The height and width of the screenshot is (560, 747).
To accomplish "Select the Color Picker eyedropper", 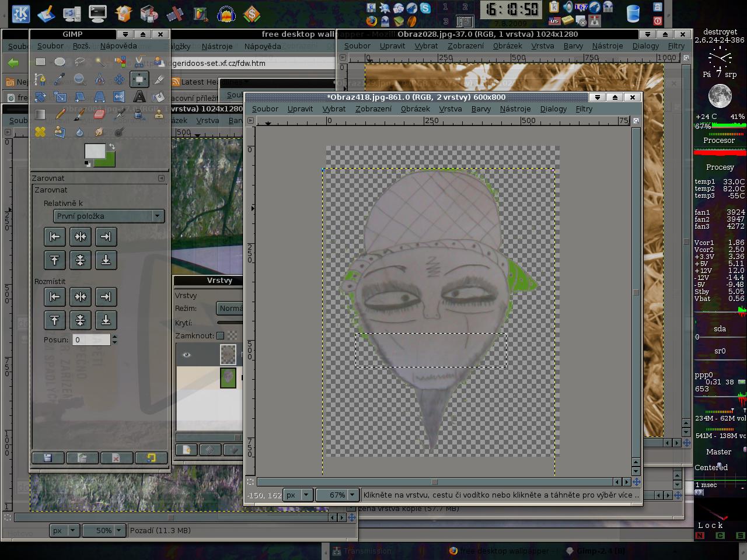I will (x=60, y=79).
